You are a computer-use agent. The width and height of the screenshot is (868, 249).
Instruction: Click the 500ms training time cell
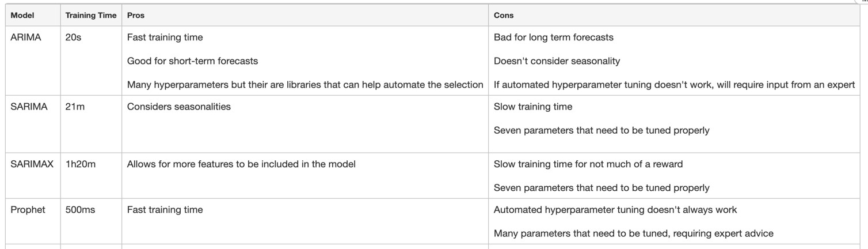[x=80, y=210]
